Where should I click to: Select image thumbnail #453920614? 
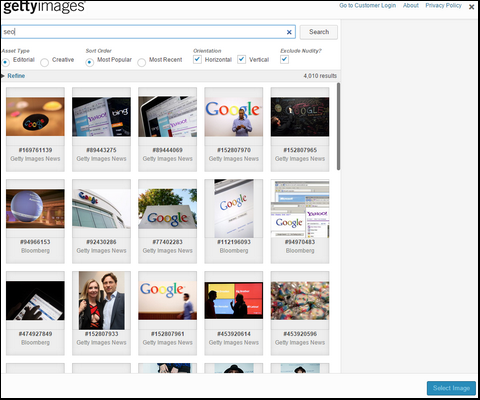coord(234,300)
